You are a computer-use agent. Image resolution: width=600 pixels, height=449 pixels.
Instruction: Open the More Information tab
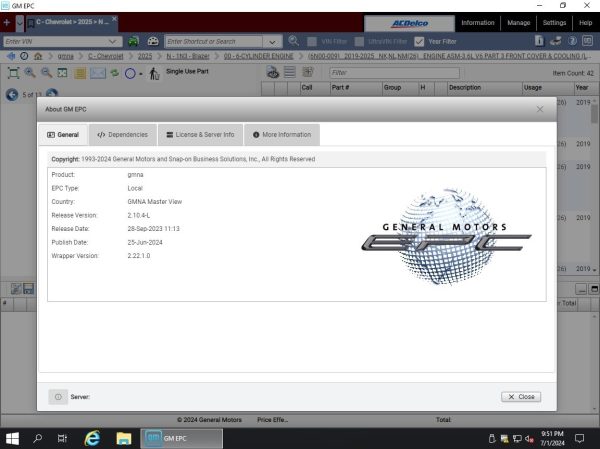282,135
